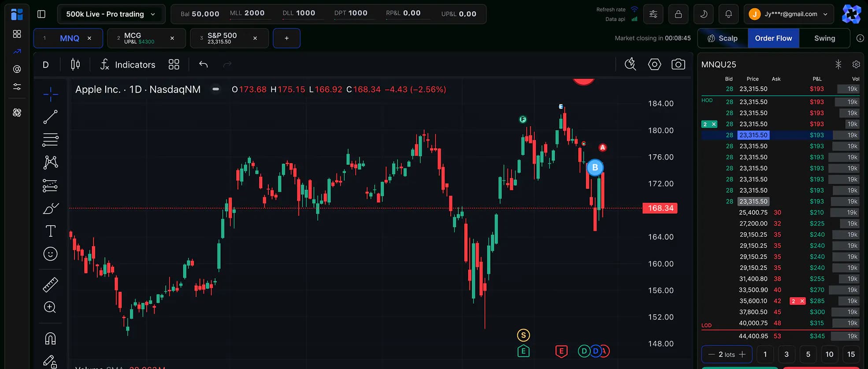
Task: Switch to the Swing tab
Action: pos(824,38)
